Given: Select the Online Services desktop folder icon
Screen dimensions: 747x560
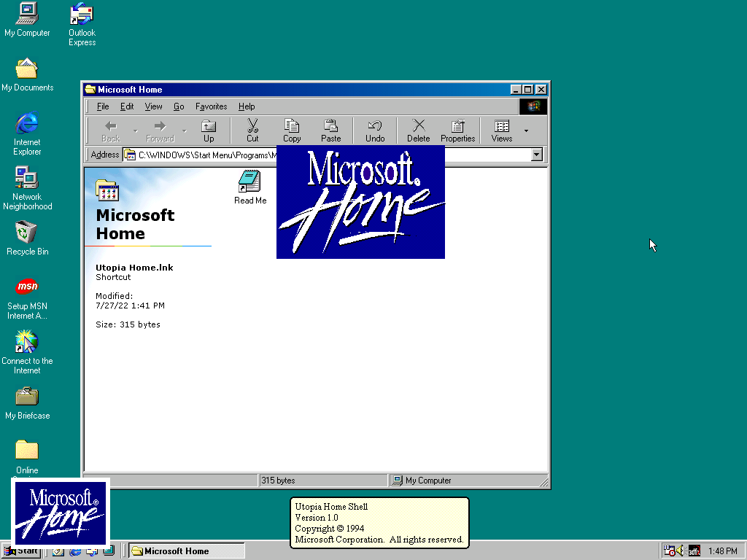Looking at the screenshot, I should (x=27, y=451).
